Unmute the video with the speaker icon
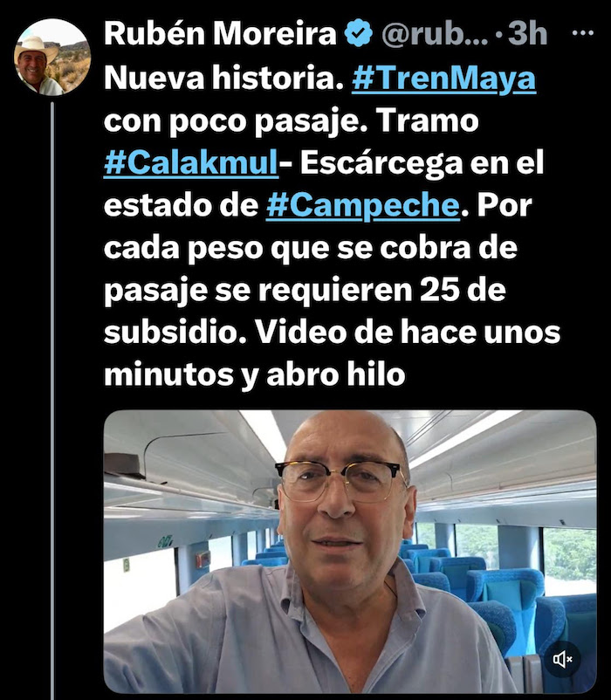This screenshot has height=700, width=611. (x=562, y=658)
